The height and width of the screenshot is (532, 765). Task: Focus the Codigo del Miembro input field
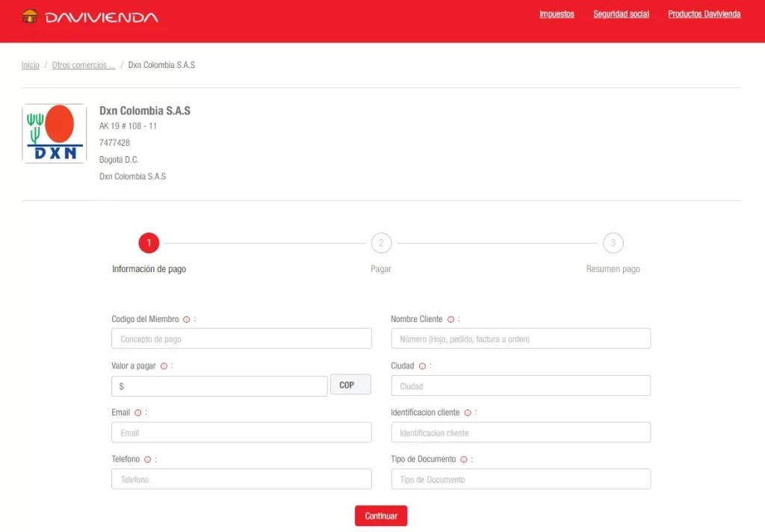click(x=241, y=338)
